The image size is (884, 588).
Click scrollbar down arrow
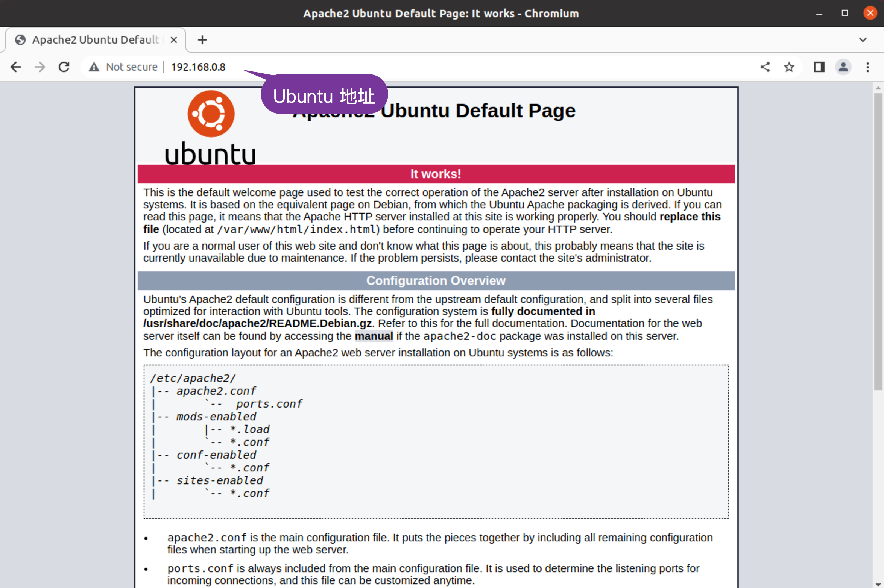coord(878,584)
